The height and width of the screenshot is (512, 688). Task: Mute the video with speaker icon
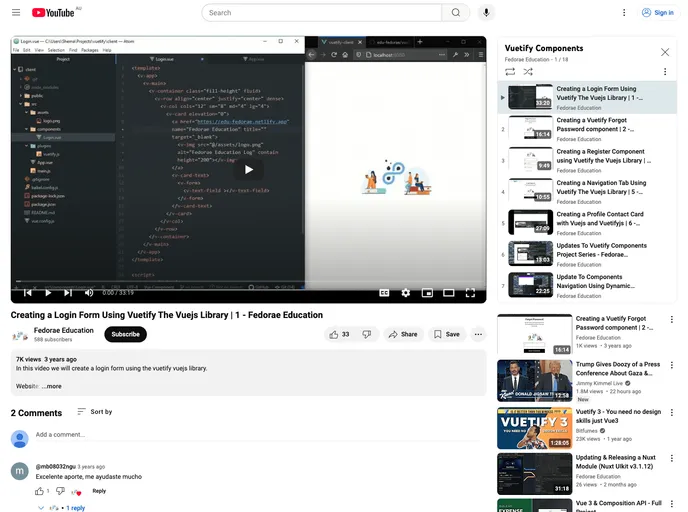click(x=89, y=293)
